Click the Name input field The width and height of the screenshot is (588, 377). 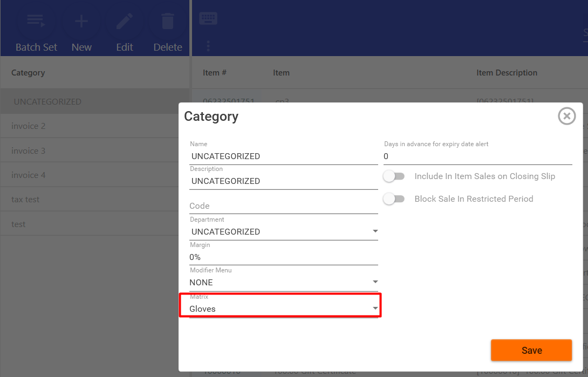pyautogui.click(x=284, y=156)
